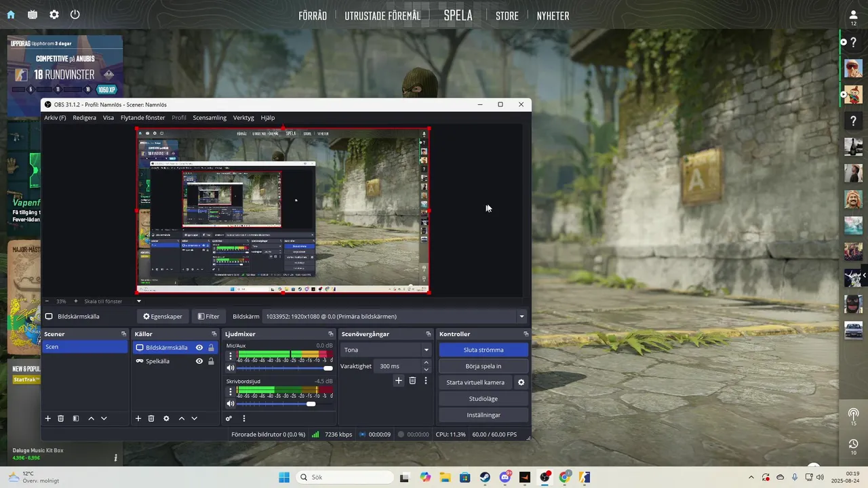This screenshot has width=868, height=488.
Task: Toggle visibility of Bildskärmskälla source
Action: click(199, 348)
